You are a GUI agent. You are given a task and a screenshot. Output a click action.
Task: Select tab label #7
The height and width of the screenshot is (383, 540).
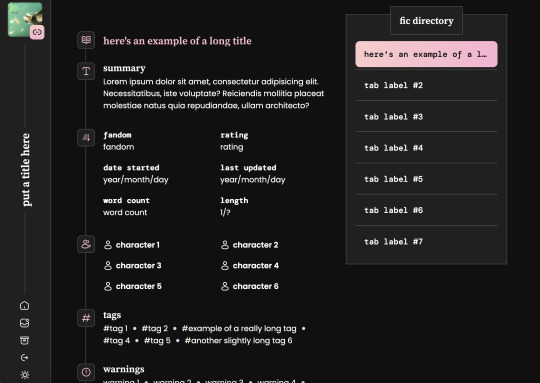[426, 241]
